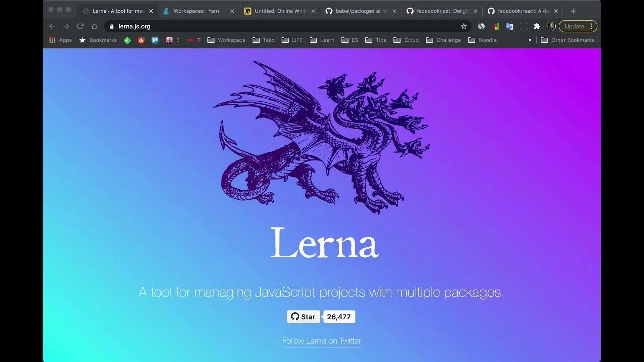Viewport: 644px width, 362px height.
Task: Expand the Noodle bookmarks folder
Action: (482, 40)
